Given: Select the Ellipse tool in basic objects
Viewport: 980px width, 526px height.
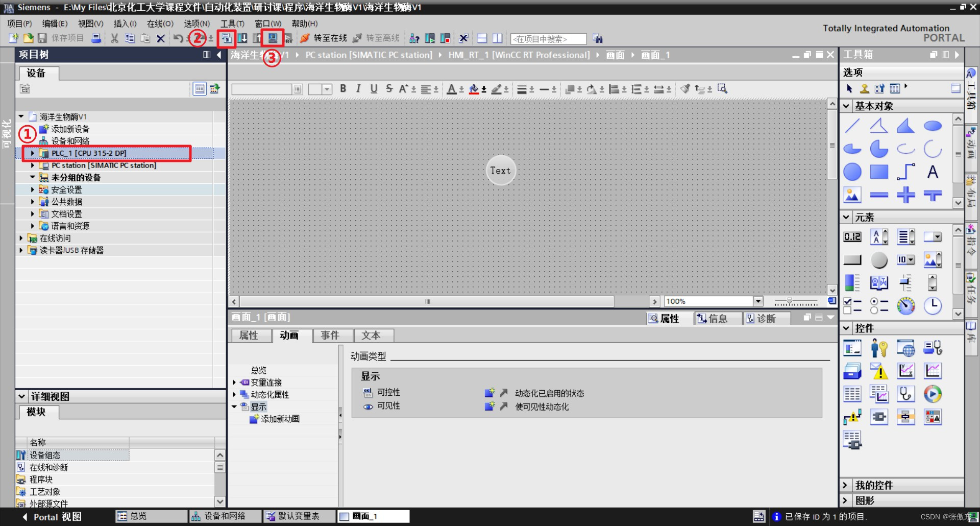Looking at the screenshot, I should [933, 126].
